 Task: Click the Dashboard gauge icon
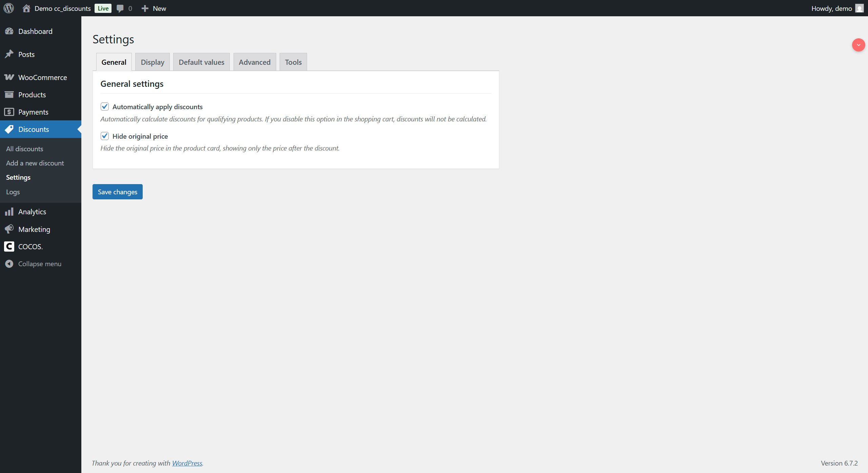tap(9, 31)
